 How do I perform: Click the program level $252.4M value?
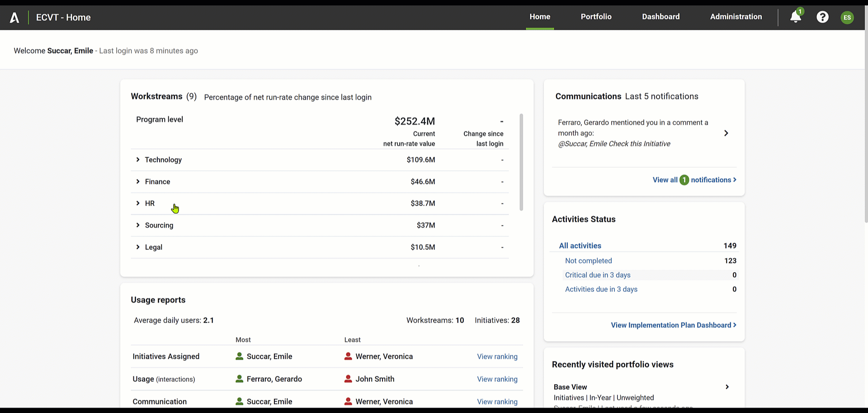click(415, 121)
